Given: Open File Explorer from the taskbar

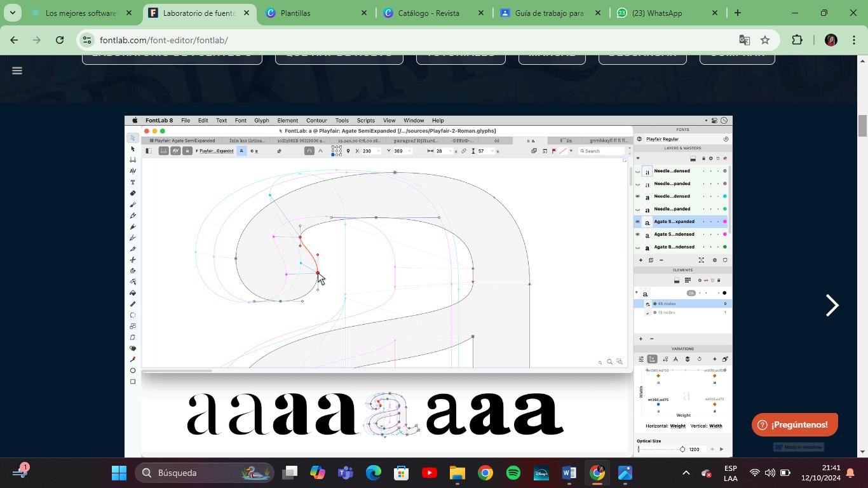Looking at the screenshot, I should click(x=458, y=473).
